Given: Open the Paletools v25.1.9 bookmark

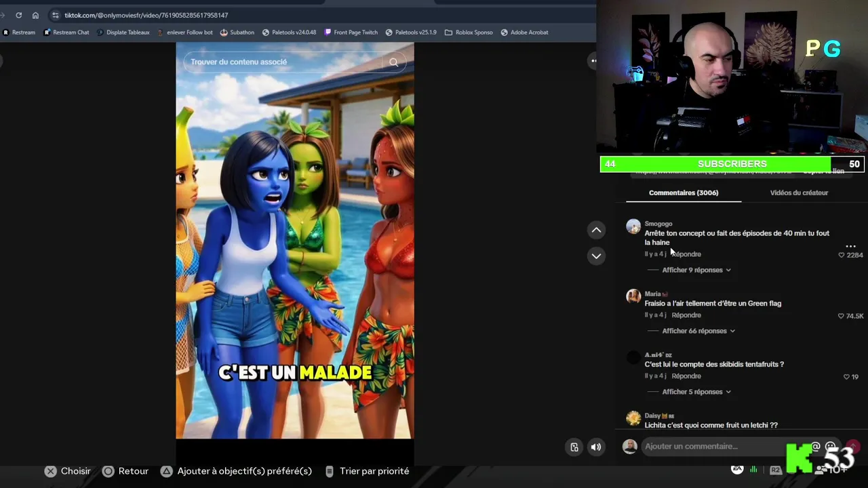Looking at the screenshot, I should click(x=411, y=32).
